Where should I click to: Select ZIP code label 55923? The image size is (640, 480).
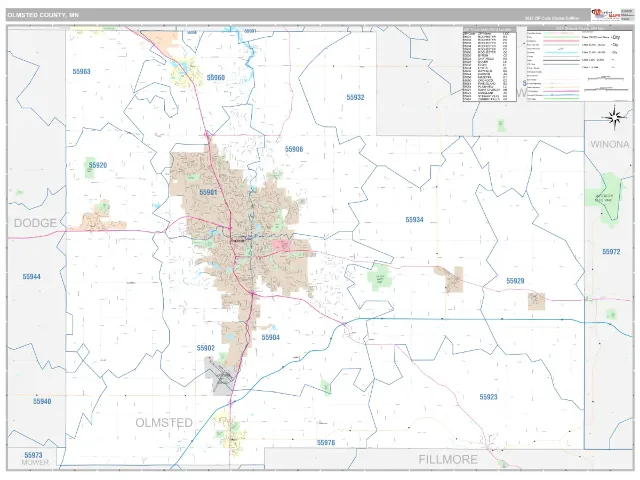488,397
